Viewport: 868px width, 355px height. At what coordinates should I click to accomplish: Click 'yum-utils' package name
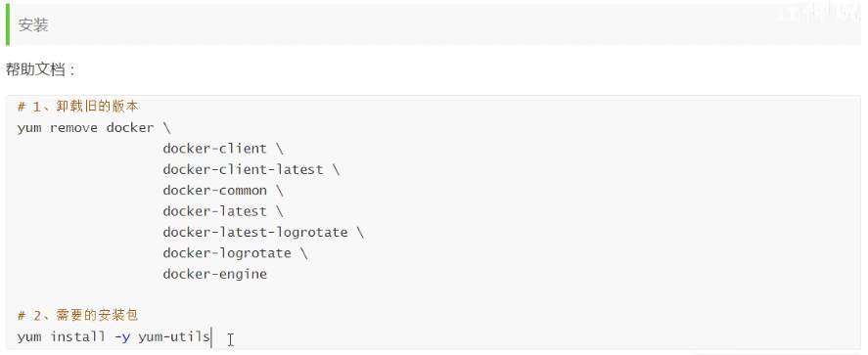(x=174, y=336)
